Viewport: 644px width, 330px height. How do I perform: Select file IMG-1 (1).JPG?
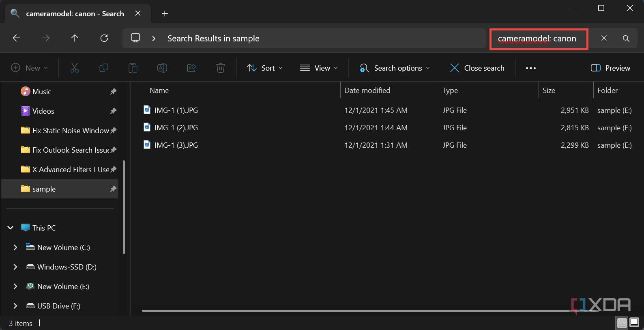pos(176,110)
